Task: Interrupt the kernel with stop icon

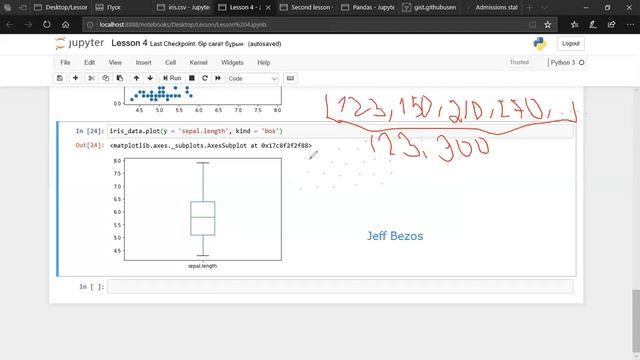Action: [191, 78]
